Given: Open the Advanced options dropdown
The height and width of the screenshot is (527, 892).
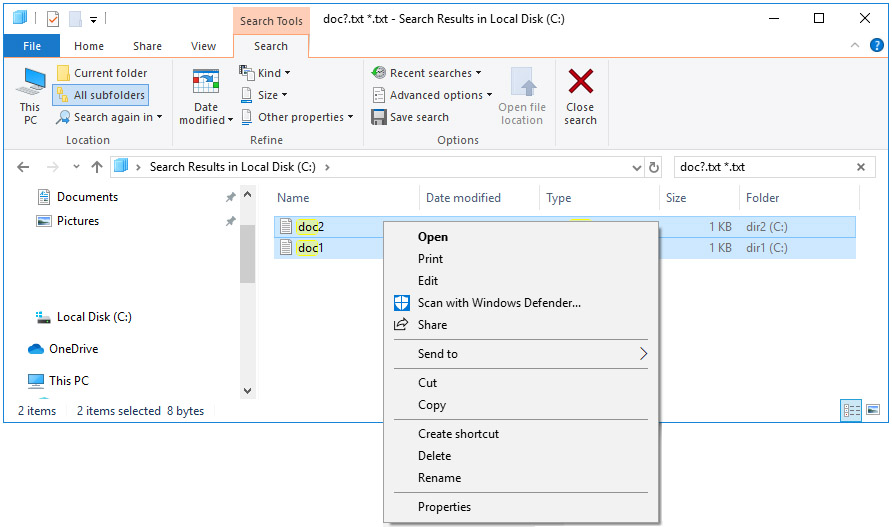Looking at the screenshot, I should pyautogui.click(x=432, y=95).
